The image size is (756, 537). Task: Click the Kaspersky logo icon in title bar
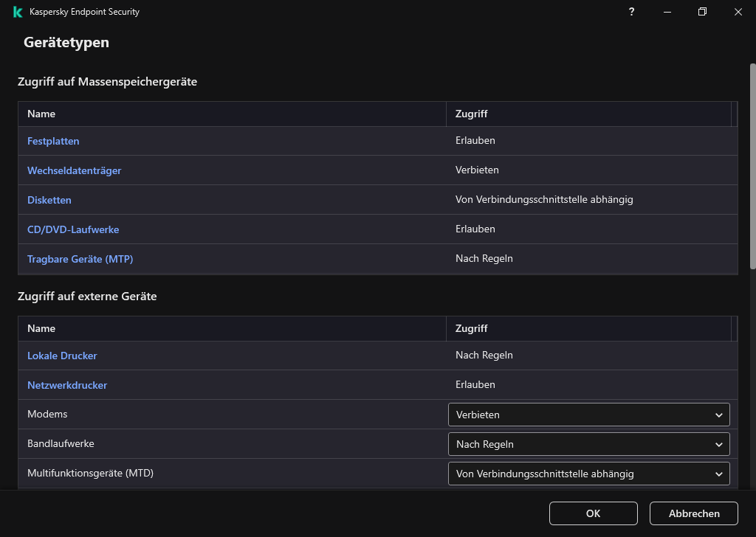[x=17, y=12]
